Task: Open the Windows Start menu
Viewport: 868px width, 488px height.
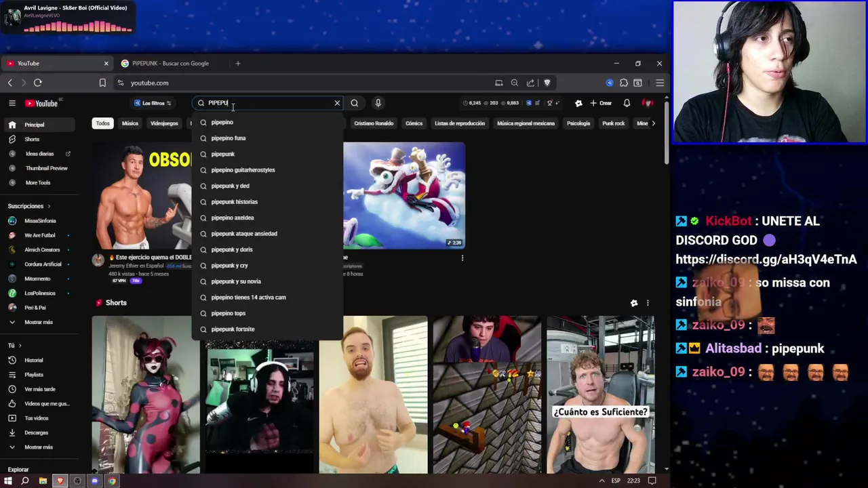Action: click(x=8, y=481)
